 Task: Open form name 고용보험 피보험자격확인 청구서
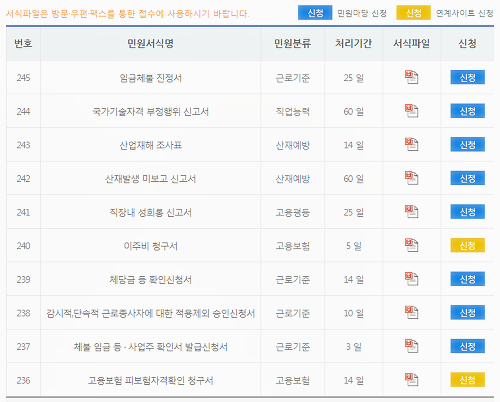coord(151,380)
